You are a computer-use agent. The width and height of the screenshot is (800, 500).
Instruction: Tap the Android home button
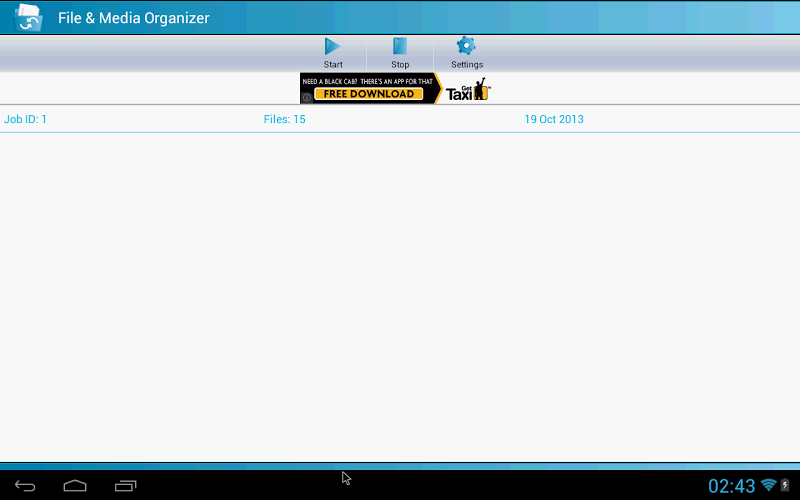75,485
